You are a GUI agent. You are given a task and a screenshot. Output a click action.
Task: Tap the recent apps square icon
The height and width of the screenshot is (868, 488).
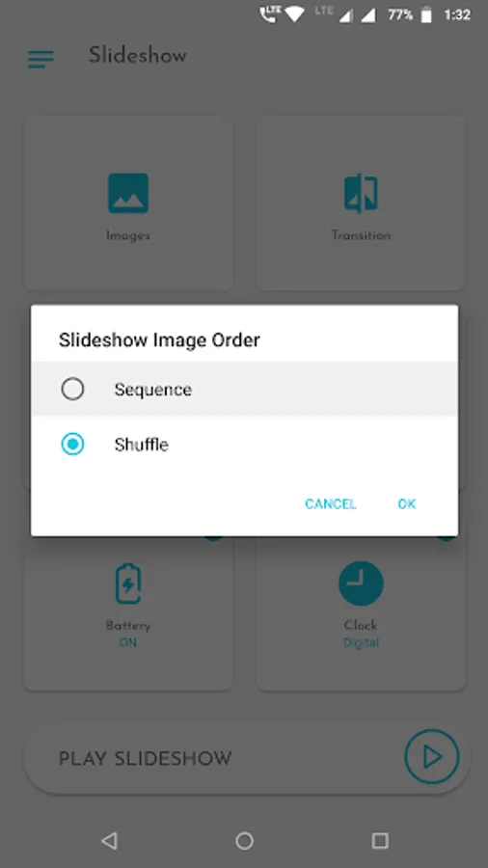(x=380, y=841)
